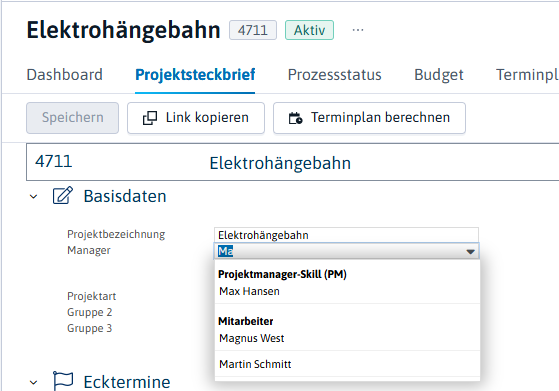Click the Gruppe 2 label

pos(89,312)
